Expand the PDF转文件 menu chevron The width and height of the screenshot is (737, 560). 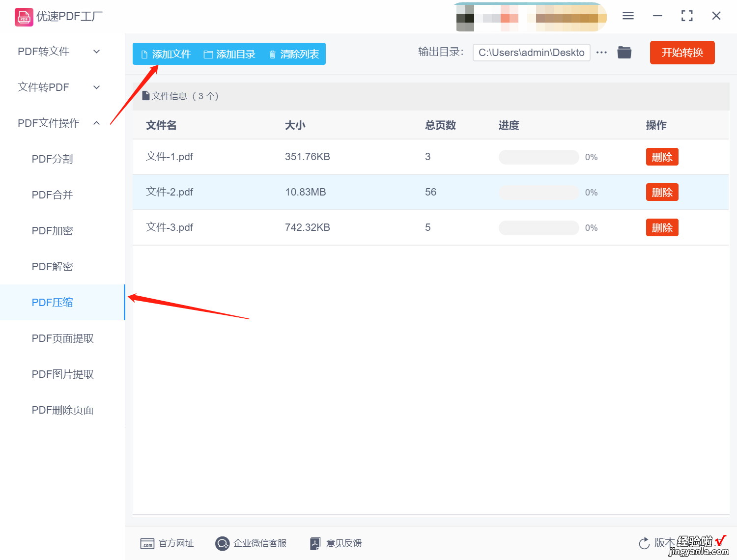[97, 52]
